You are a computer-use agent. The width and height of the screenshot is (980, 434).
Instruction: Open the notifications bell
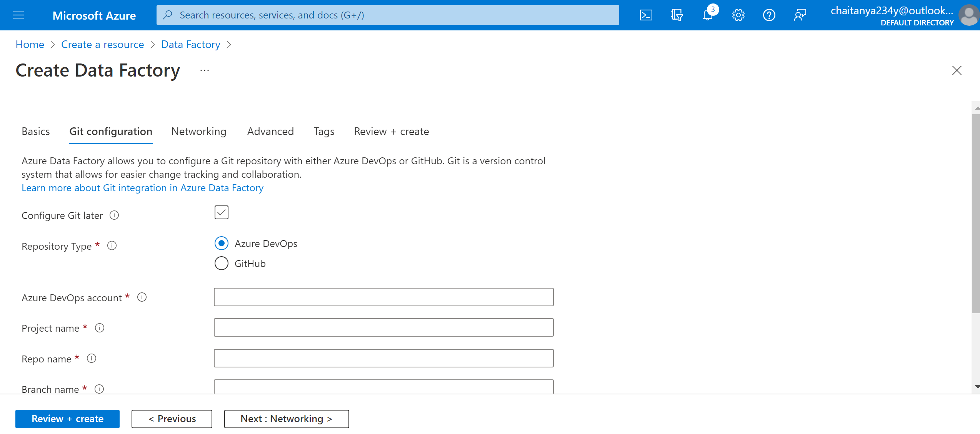[x=708, y=15]
